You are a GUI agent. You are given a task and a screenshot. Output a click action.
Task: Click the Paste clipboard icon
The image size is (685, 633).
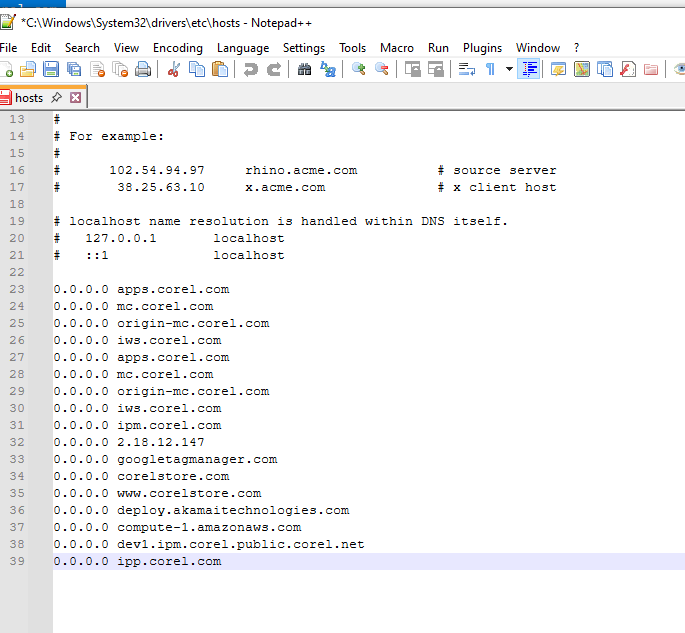tap(220, 69)
